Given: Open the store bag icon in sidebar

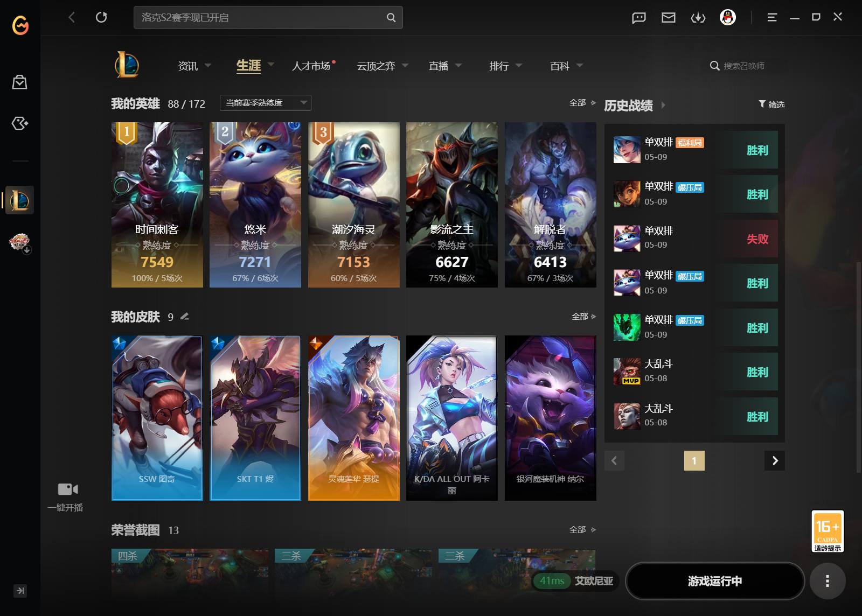Looking at the screenshot, I should pos(20,82).
